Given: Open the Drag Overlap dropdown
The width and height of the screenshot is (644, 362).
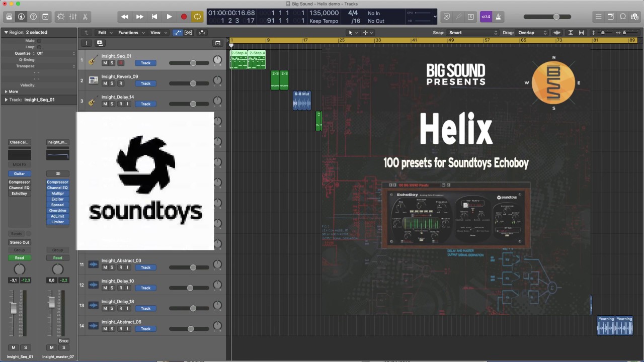Looking at the screenshot, I should [x=533, y=33].
